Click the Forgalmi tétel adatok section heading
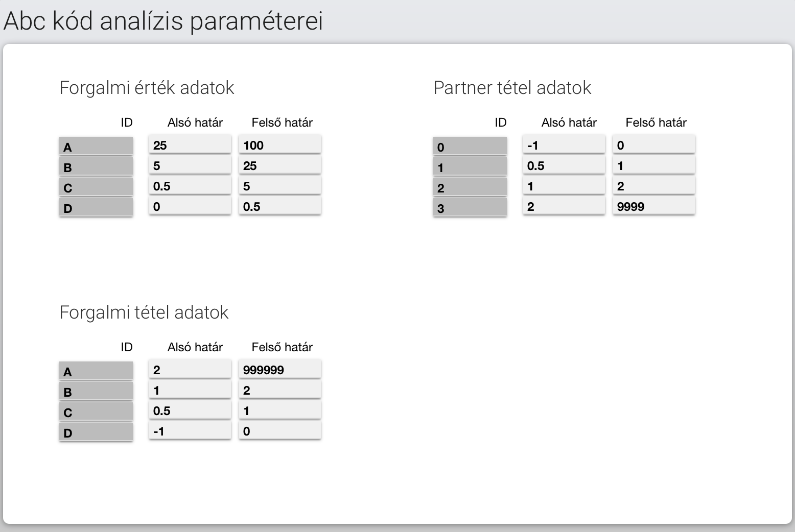The height and width of the screenshot is (532, 795). (144, 312)
